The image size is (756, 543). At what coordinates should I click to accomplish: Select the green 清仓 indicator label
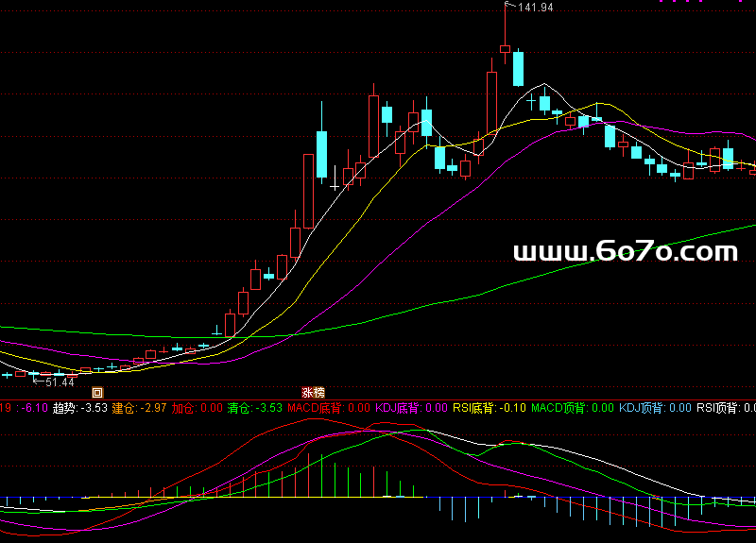[x=239, y=408]
